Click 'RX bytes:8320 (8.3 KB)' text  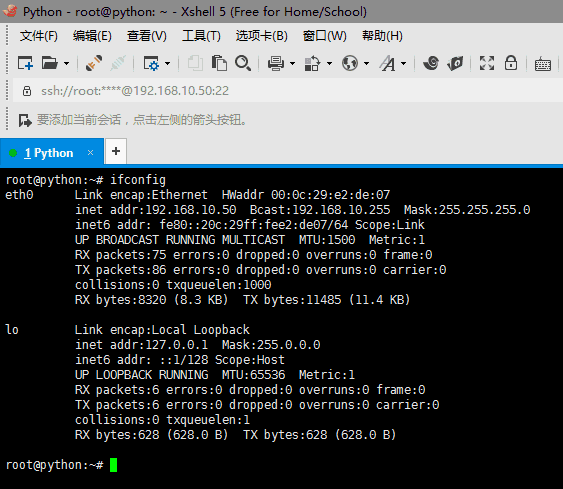(152, 300)
